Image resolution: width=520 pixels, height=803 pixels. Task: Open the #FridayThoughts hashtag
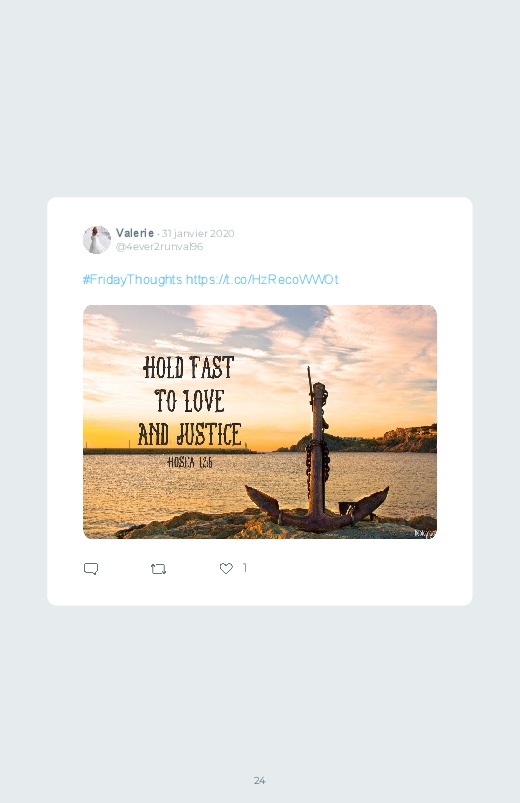click(x=132, y=279)
